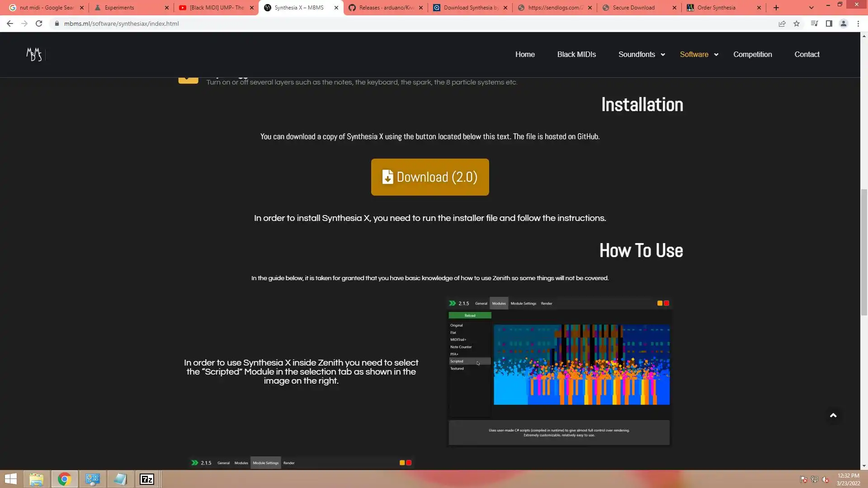Screen dimensions: 868x488
Task: Click the Download (2.0) button
Action: [x=429, y=177]
